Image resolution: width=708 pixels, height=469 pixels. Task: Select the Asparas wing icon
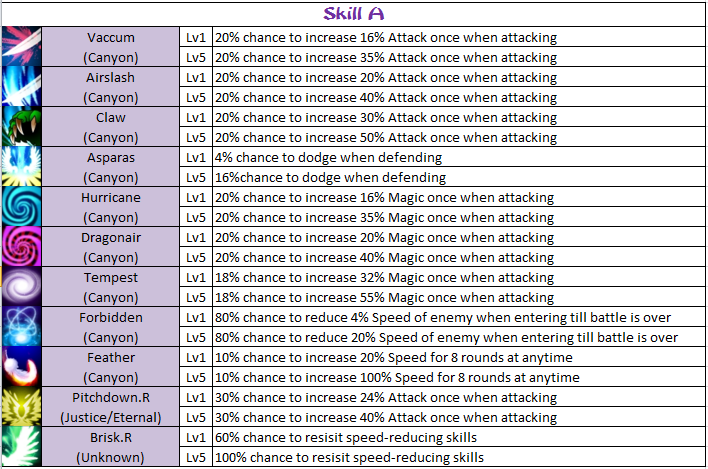click(21, 167)
